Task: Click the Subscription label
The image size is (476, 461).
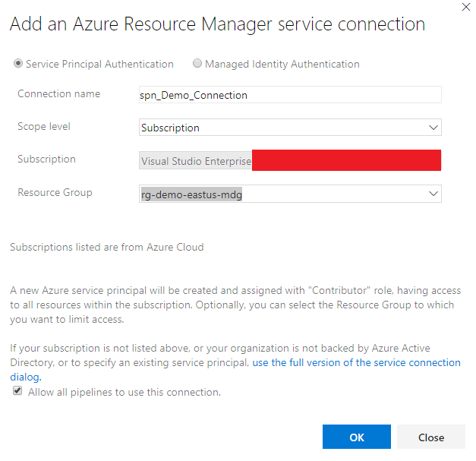Action: [46, 159]
